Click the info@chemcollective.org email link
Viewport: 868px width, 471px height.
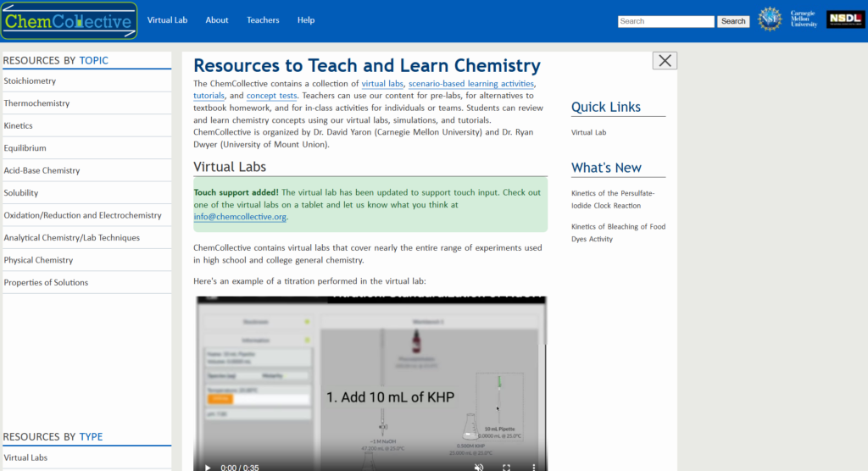[x=240, y=217]
